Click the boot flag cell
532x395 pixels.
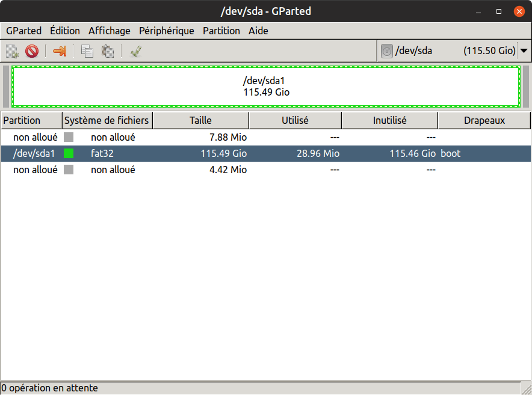(x=451, y=153)
